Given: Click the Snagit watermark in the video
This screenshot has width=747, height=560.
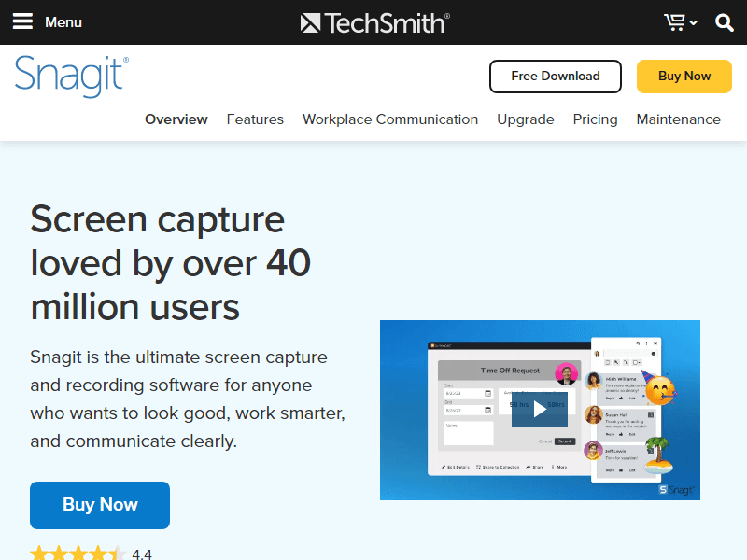Looking at the screenshot, I should 678,488.
